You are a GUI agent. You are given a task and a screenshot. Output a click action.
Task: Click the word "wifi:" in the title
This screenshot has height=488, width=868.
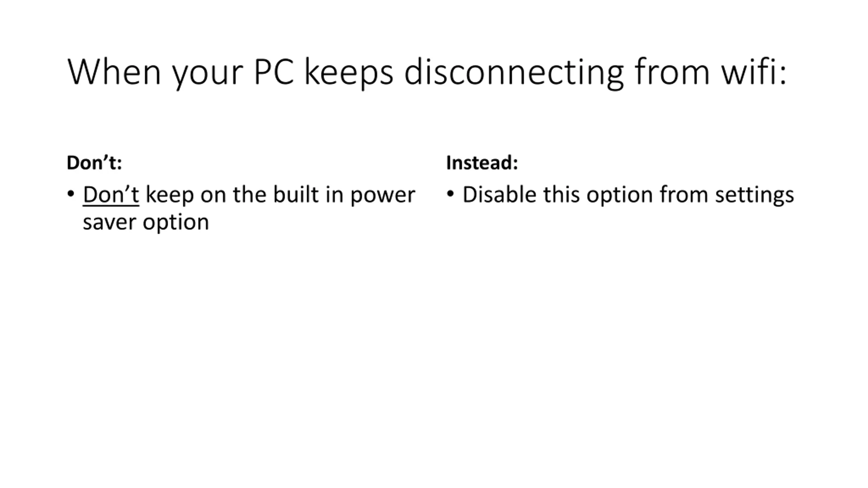click(754, 71)
